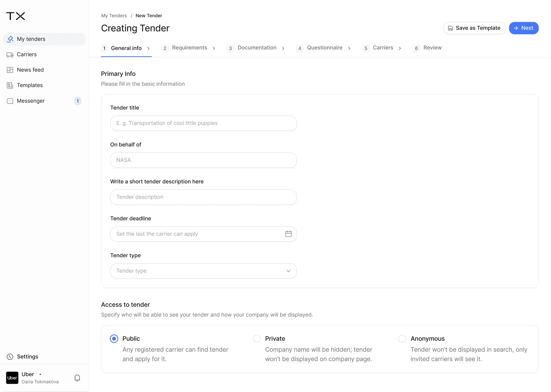Select the Public access radio button
This screenshot has height=392, width=551.
114,339
